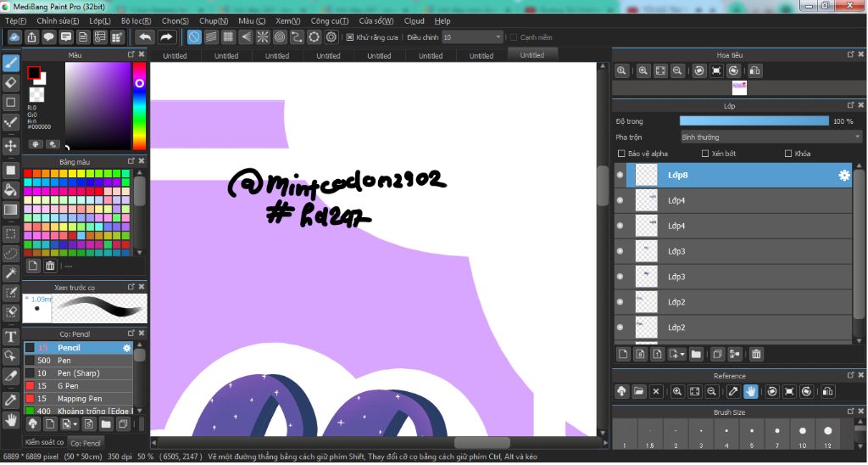Select the Lasso tool
868x465 pixels.
pyautogui.click(x=10, y=254)
